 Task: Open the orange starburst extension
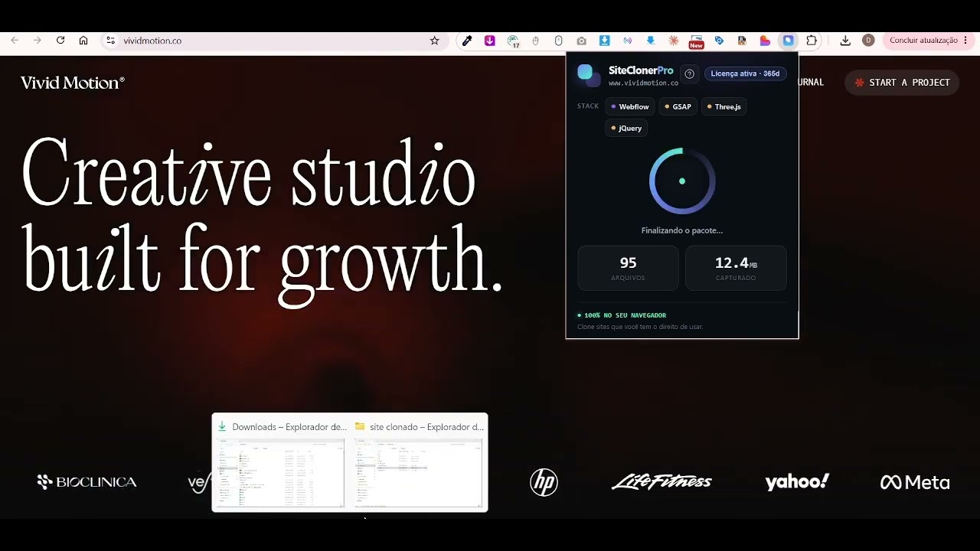point(674,41)
